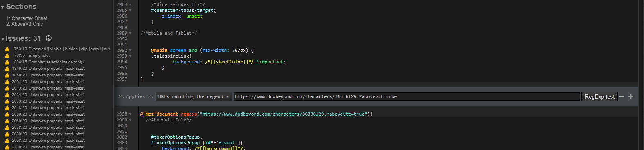Click the RegExp test button
Image resolution: width=644 pixels, height=150 pixels.
599,96
